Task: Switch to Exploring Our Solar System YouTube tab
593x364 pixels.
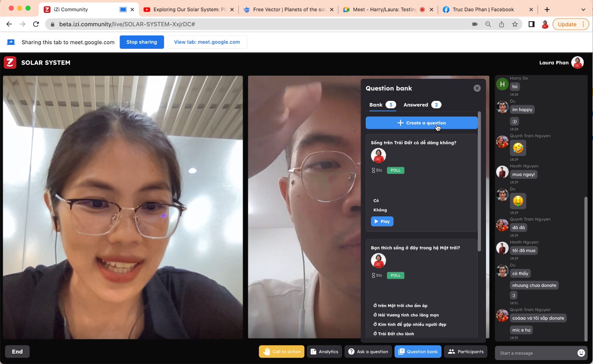Action: pyautogui.click(x=189, y=10)
